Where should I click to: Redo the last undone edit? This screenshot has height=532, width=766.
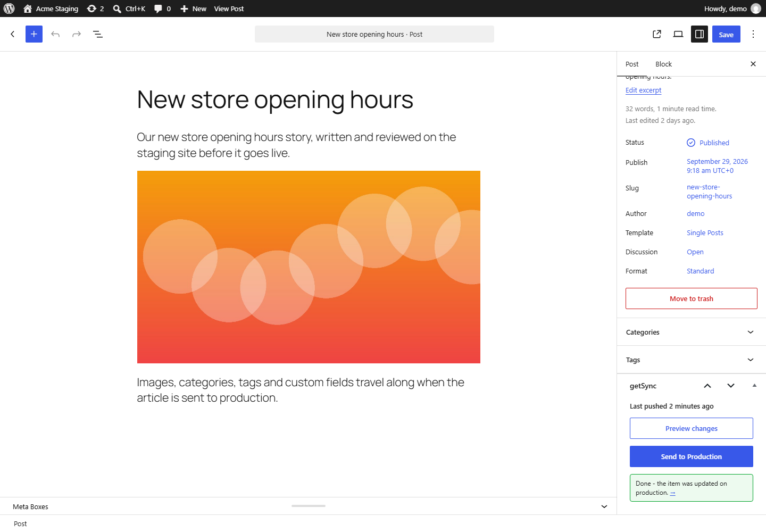point(77,34)
